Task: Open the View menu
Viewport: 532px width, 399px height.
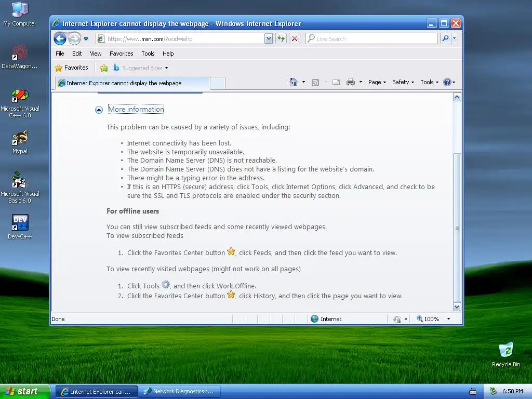Action: [96, 54]
